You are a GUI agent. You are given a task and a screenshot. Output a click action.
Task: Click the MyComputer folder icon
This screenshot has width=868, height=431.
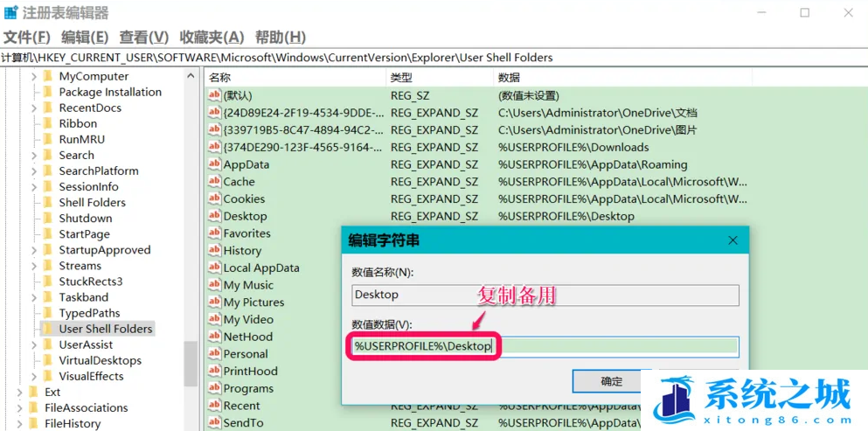[47, 76]
